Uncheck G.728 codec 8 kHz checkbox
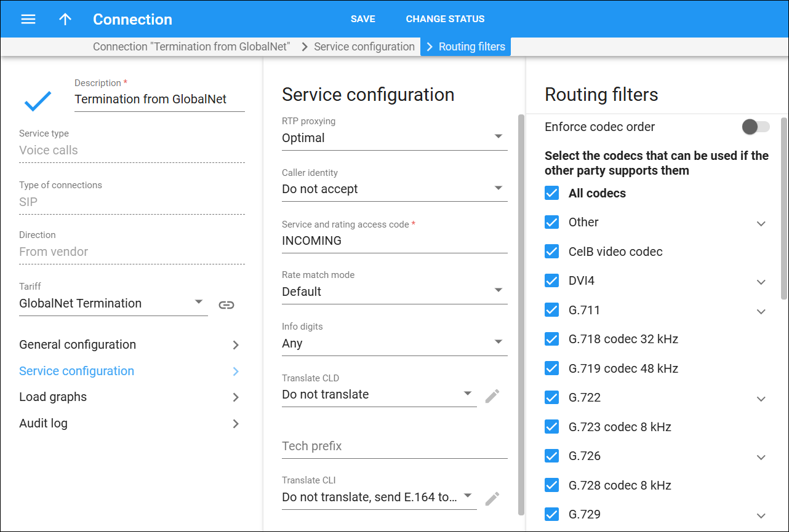Viewport: 789px width, 532px height. click(551, 485)
